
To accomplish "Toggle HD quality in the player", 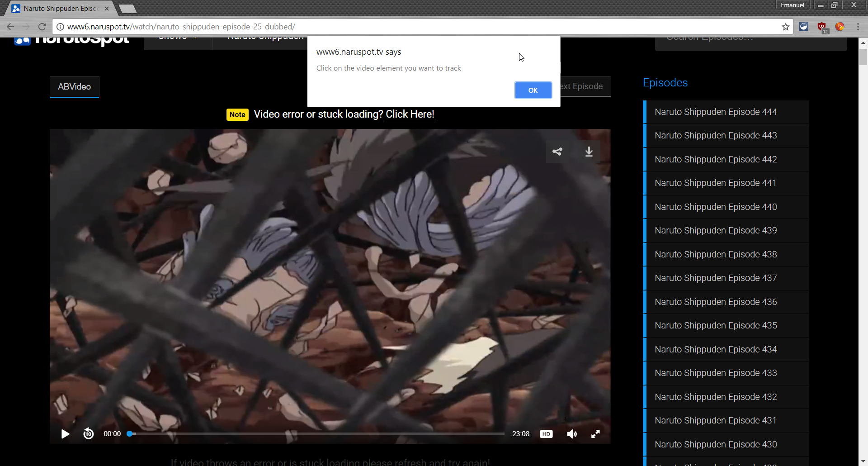I will point(546,434).
